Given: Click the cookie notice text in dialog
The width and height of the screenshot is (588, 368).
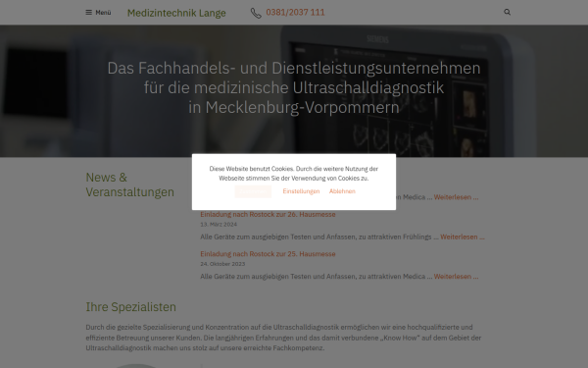Looking at the screenshot, I should pyautogui.click(x=294, y=174).
